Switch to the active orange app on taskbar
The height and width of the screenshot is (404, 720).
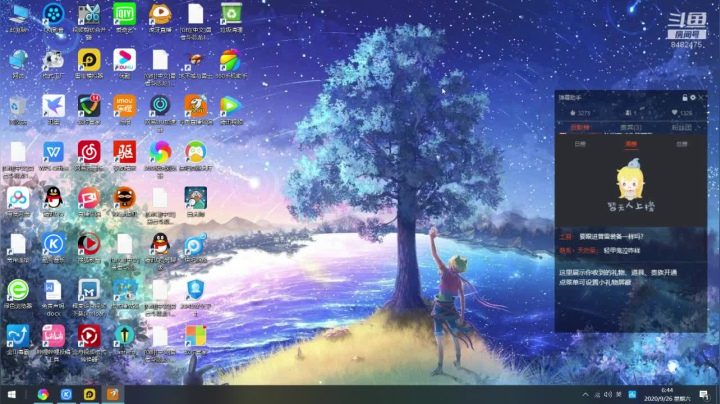tap(113, 394)
